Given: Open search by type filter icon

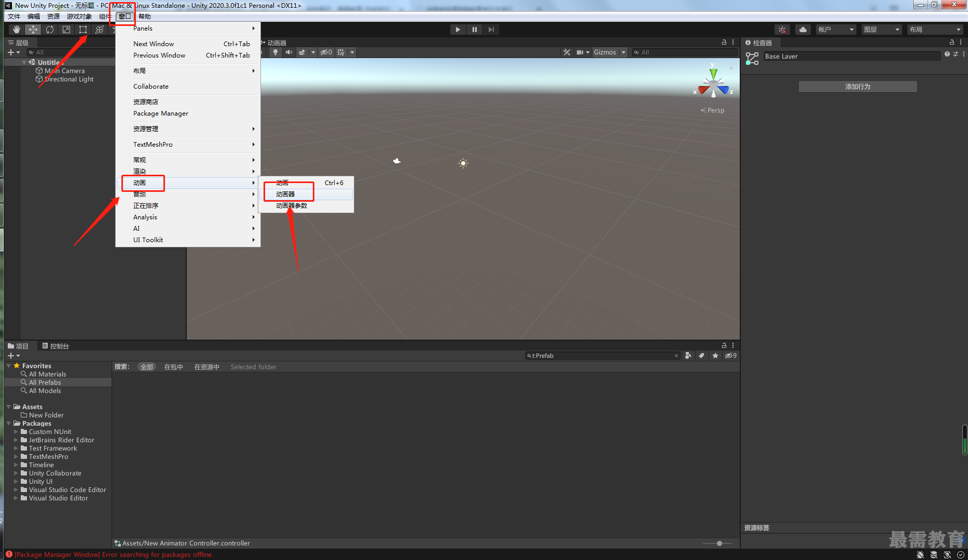Looking at the screenshot, I should [x=688, y=356].
